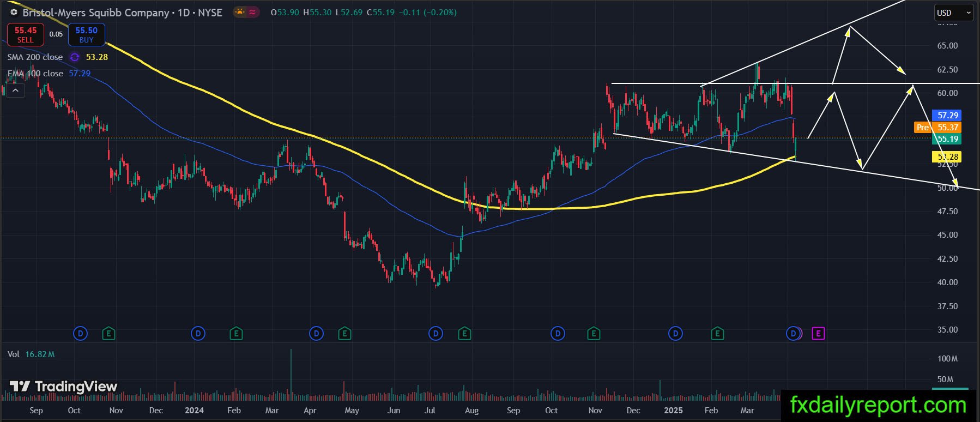Click the 47.50 price scale label

947,212
